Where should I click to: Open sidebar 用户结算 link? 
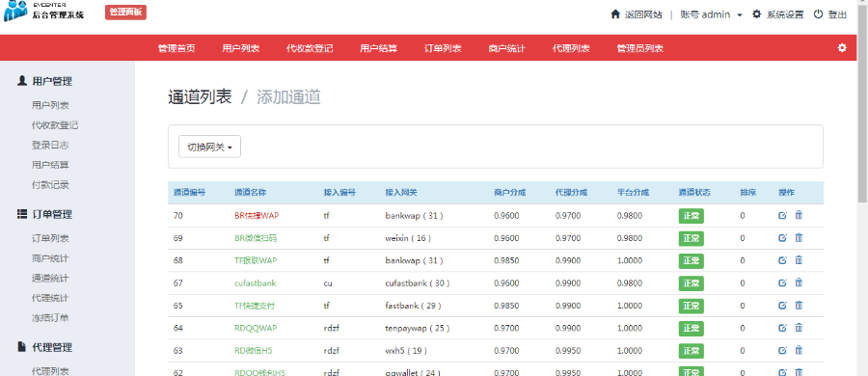[x=50, y=165]
